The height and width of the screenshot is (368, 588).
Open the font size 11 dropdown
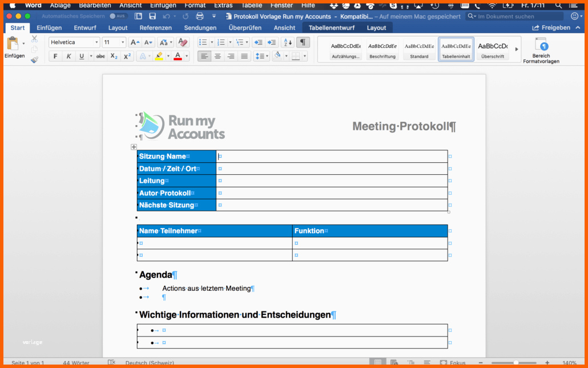tap(114, 42)
